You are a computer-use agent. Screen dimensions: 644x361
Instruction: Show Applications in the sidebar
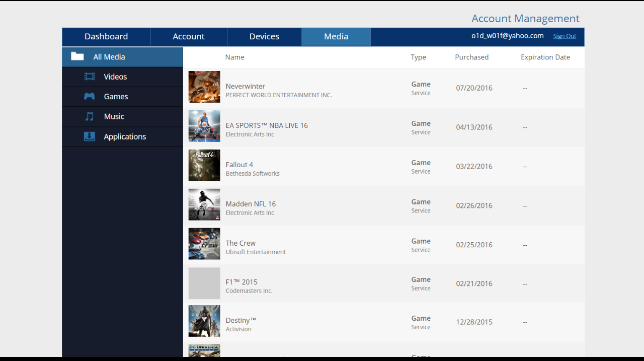pyautogui.click(x=122, y=136)
